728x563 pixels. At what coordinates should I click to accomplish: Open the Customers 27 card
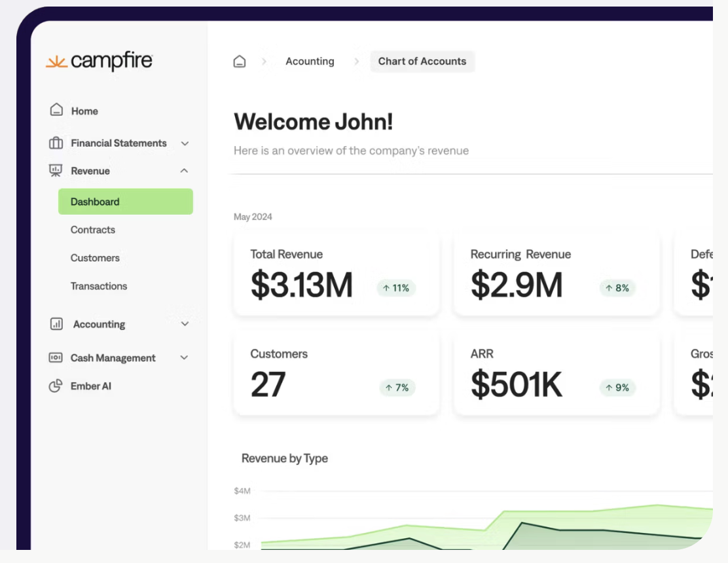(336, 374)
